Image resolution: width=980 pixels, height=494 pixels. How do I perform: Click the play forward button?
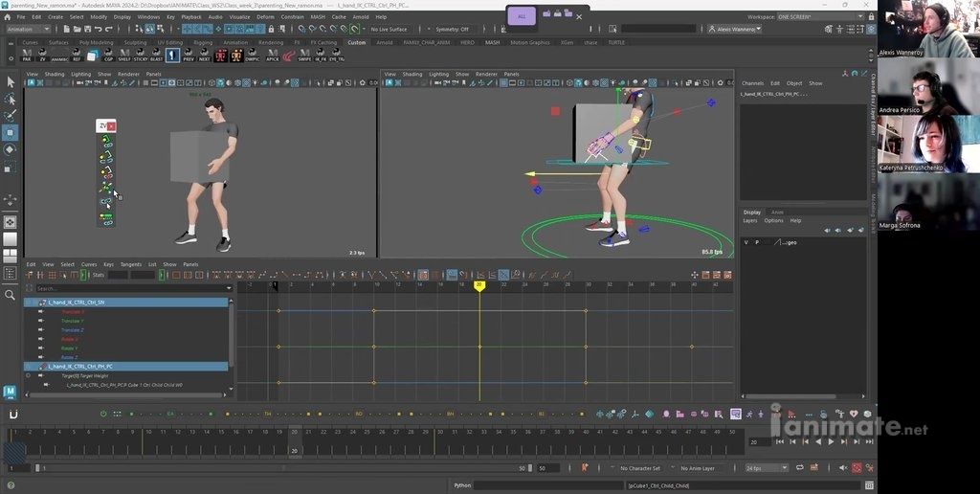[831, 441]
